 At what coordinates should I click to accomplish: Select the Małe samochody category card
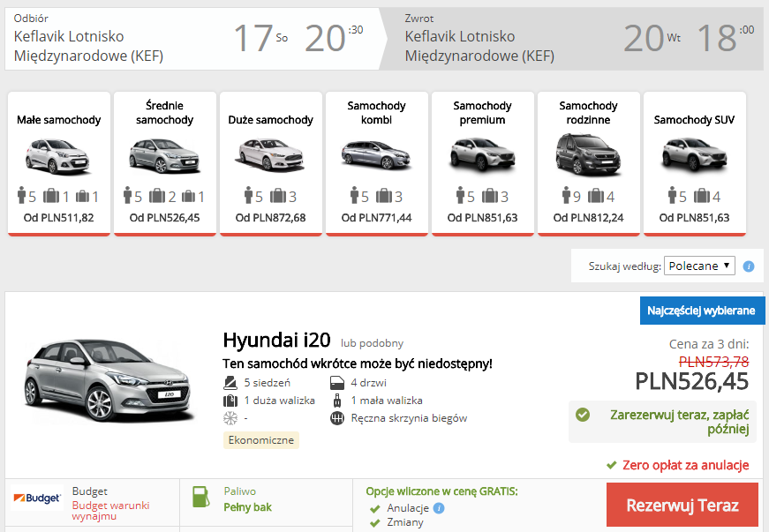coord(59,163)
